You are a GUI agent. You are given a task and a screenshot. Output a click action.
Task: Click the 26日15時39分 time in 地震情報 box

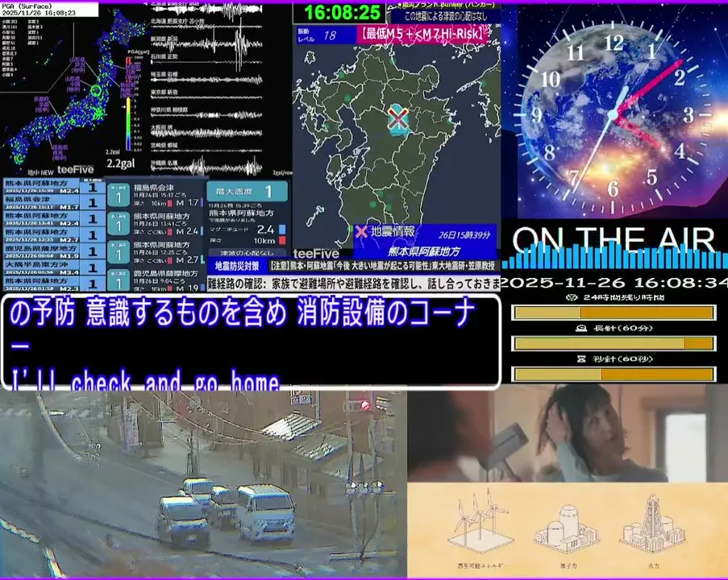pos(464,235)
